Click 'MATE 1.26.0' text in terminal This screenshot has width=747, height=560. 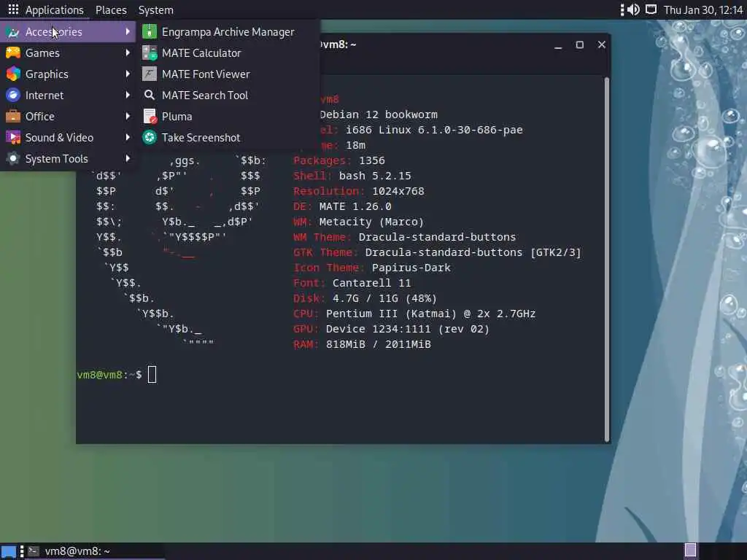(355, 206)
